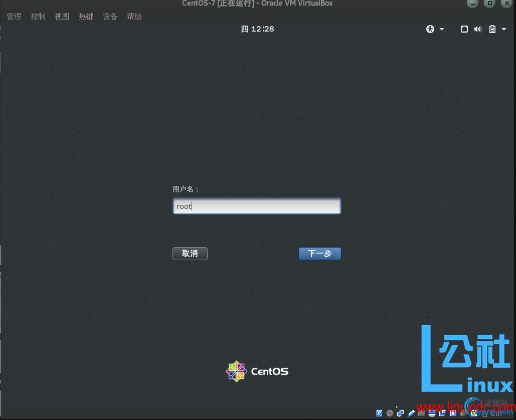Click the 下一步 button
The height and width of the screenshot is (420, 516).
319,254
